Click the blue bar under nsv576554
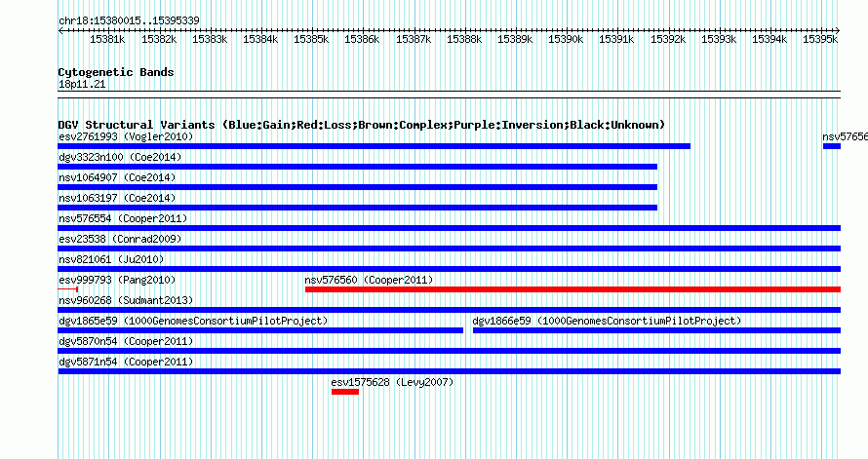This screenshot has height=459, width=868. tap(450, 228)
